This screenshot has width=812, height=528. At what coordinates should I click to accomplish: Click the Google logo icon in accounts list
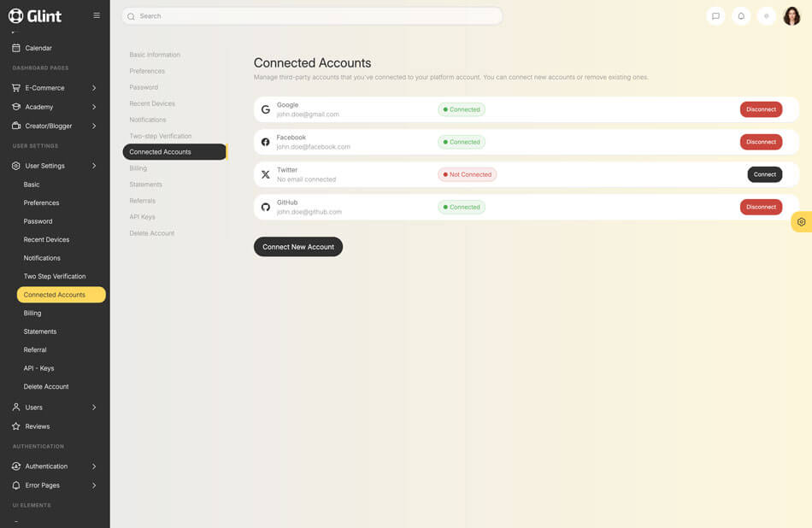click(x=266, y=109)
